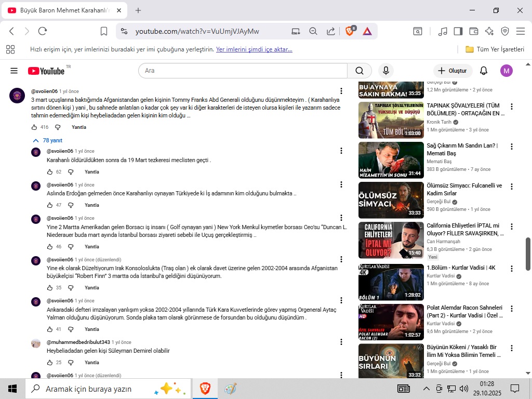Open Tapınak Şövalyeleri video thumbnail
Image resolution: width=532 pixels, height=399 pixels.
pyautogui.click(x=391, y=120)
